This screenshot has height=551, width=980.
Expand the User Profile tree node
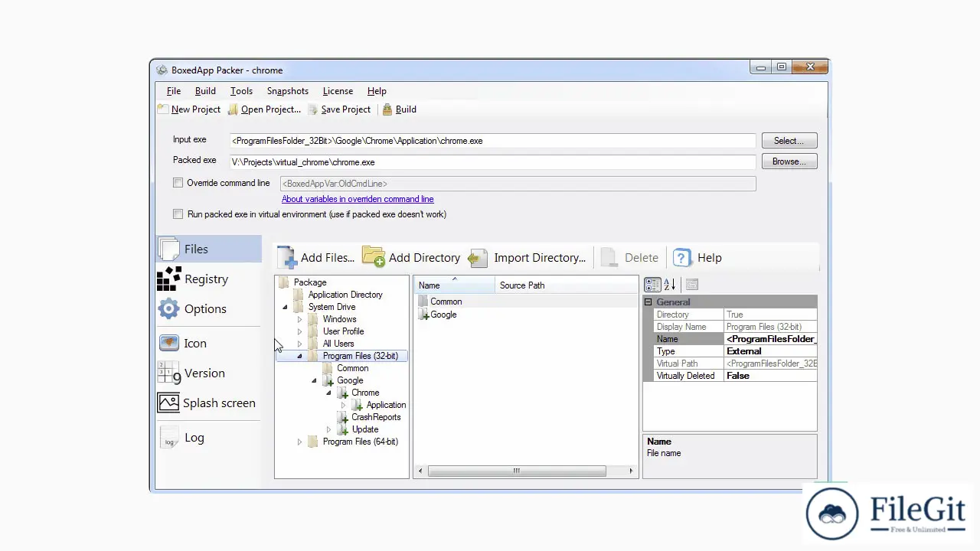click(x=300, y=331)
